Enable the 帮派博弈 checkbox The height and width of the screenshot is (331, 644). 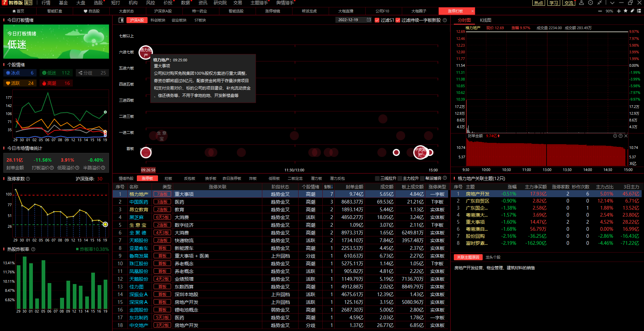coord(423,178)
